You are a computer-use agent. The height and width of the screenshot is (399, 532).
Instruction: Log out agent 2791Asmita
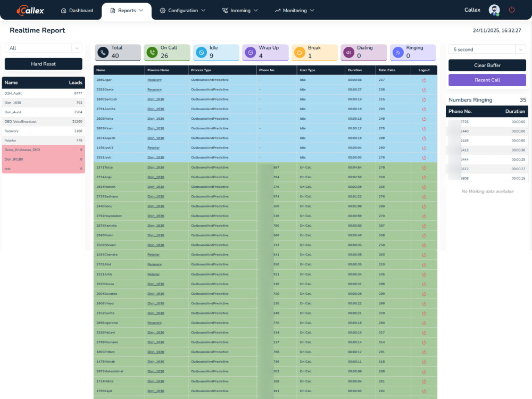click(x=424, y=109)
